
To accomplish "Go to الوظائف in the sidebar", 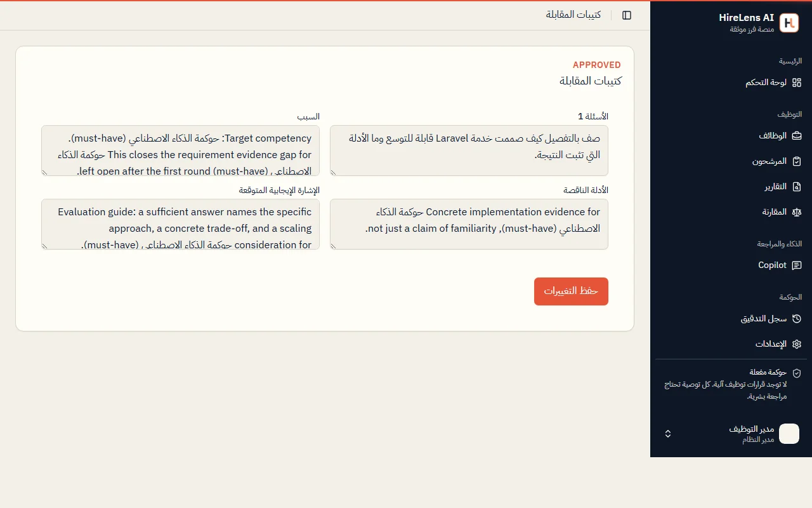I will (x=731, y=136).
